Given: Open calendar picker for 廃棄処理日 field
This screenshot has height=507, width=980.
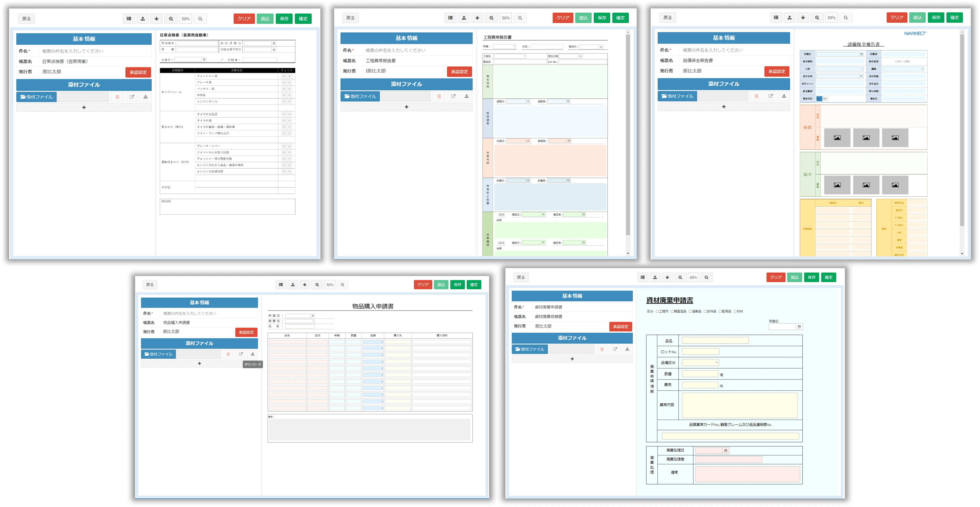Looking at the screenshot, I should 726,451.
